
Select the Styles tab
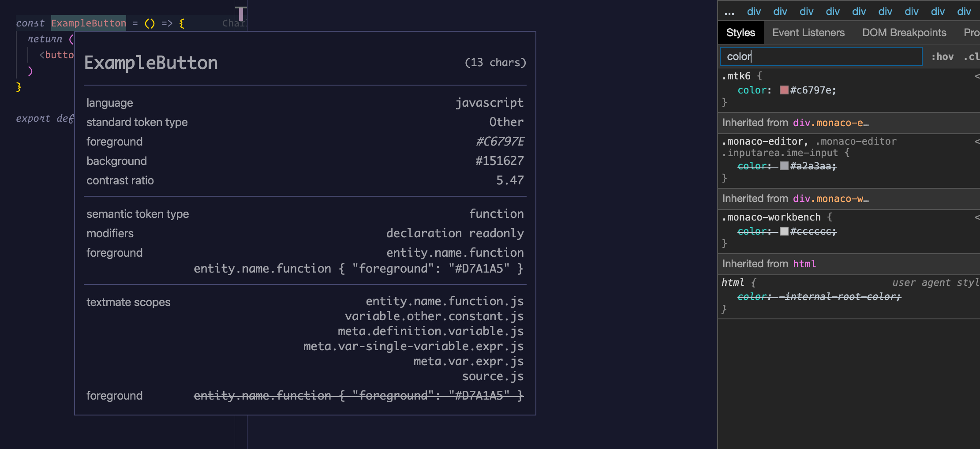(x=741, y=32)
